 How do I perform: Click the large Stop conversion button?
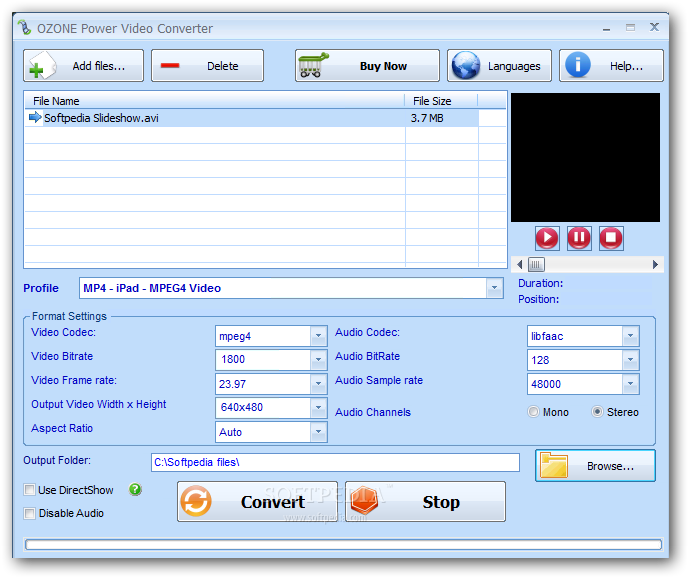(425, 502)
